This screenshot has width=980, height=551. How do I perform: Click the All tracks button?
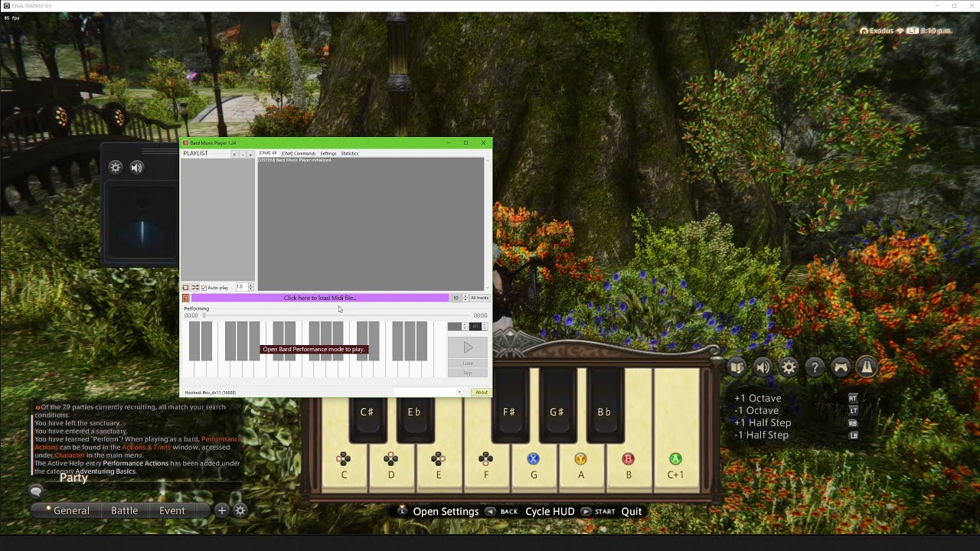479,298
